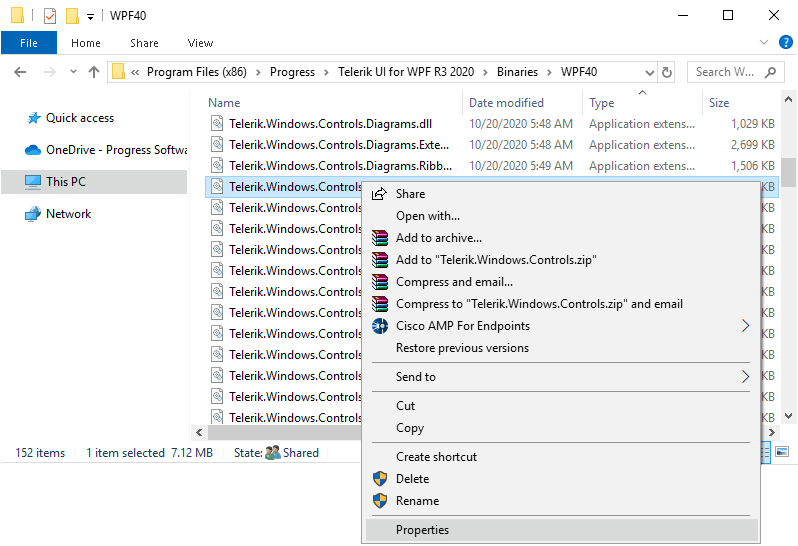The width and height of the screenshot is (798, 546).
Task: Click Progress breadcrumb in address bar
Action: click(292, 72)
